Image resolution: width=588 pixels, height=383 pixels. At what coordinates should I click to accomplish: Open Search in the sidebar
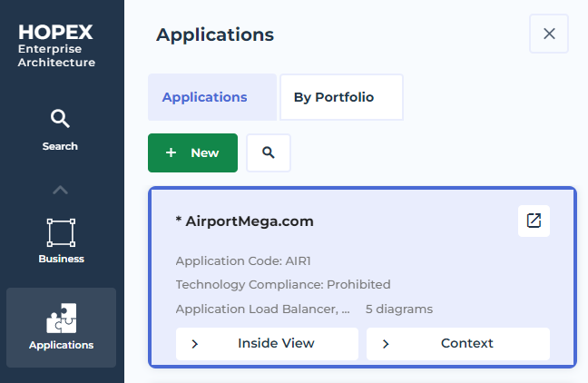[x=60, y=130]
